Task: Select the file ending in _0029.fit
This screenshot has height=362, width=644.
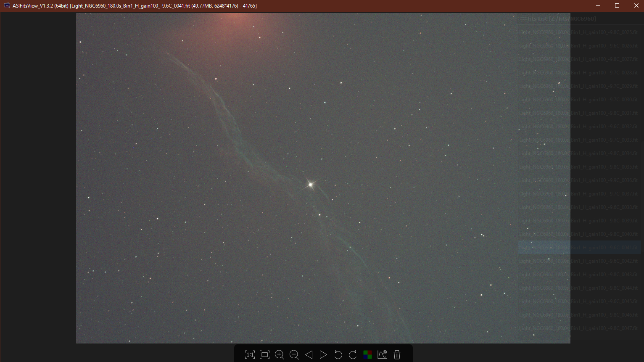Action: pyautogui.click(x=579, y=86)
